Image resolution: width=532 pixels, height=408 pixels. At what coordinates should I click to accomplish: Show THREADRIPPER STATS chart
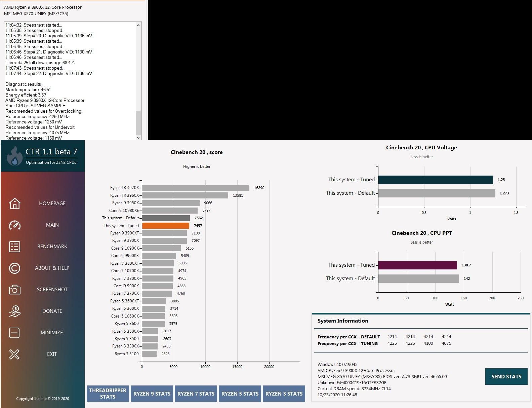(108, 394)
